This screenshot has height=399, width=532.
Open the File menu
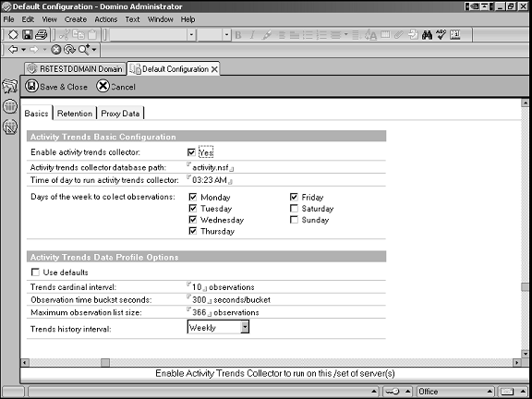coord(8,19)
